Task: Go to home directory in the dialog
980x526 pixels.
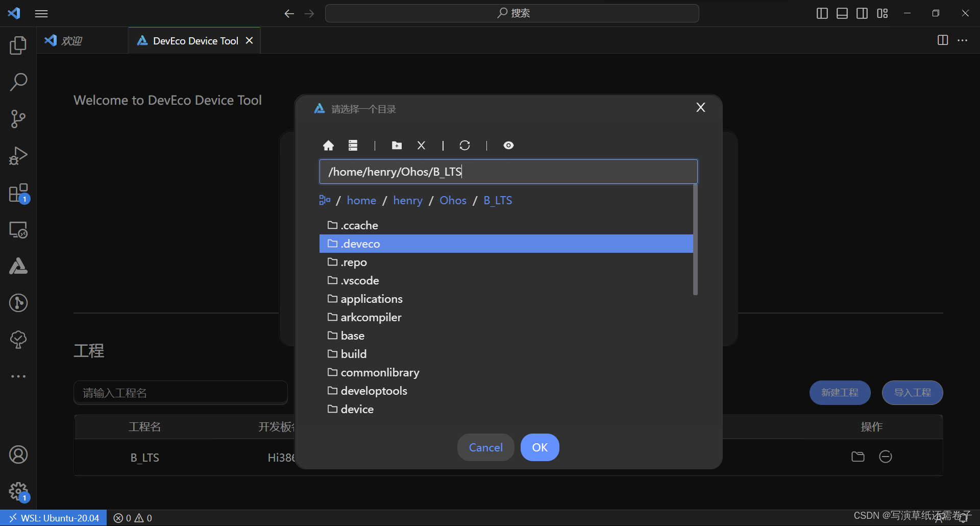Action: coord(328,146)
